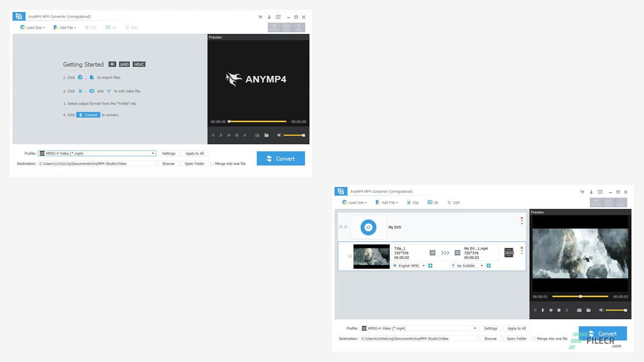The width and height of the screenshot is (644, 362).
Task: Take a snapshot with the camera icon
Action: click(x=579, y=310)
